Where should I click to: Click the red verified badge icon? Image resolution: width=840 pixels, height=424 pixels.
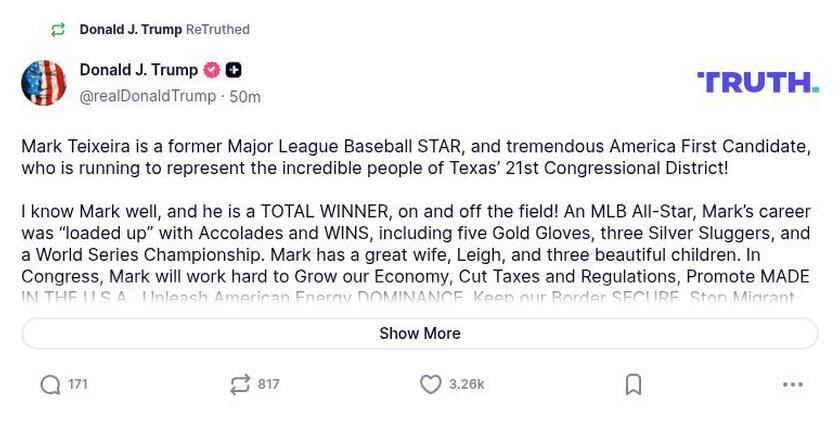[212, 70]
